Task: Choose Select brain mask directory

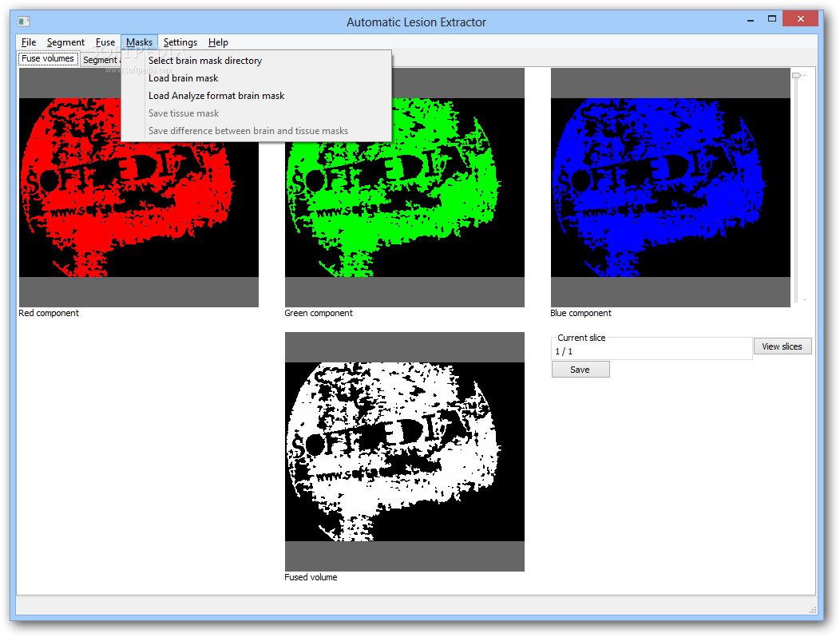Action: pyautogui.click(x=256, y=61)
